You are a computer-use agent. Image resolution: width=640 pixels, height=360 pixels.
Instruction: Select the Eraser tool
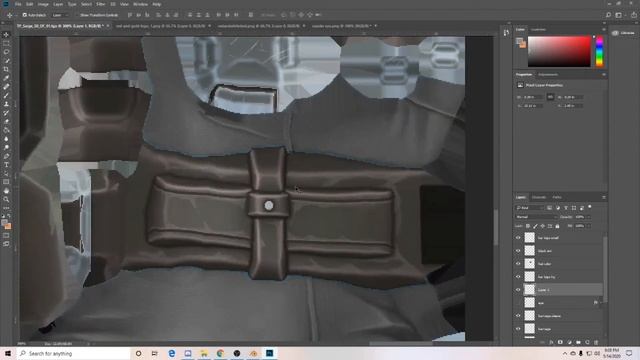[6, 122]
